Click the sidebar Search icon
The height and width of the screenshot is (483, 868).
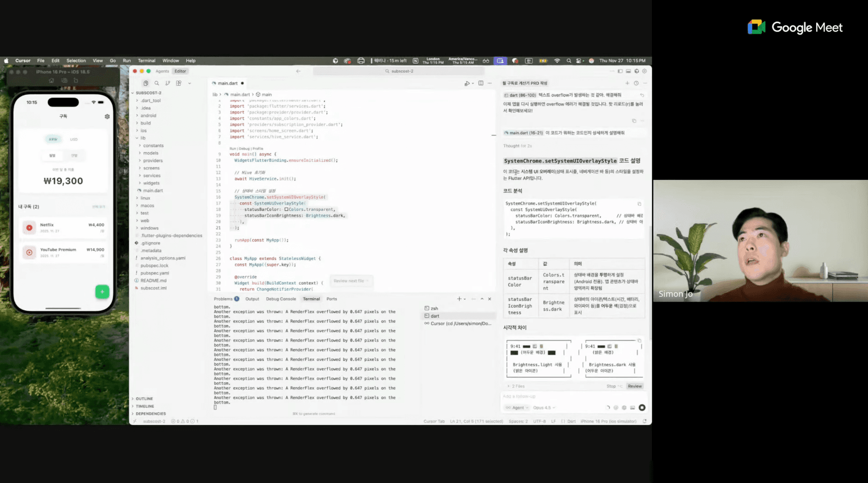click(156, 83)
